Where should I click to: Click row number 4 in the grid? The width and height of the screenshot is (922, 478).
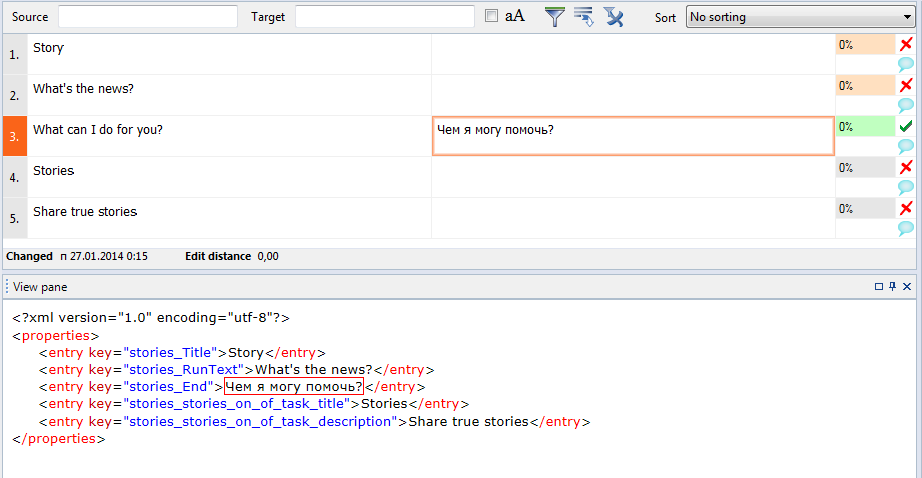14,177
